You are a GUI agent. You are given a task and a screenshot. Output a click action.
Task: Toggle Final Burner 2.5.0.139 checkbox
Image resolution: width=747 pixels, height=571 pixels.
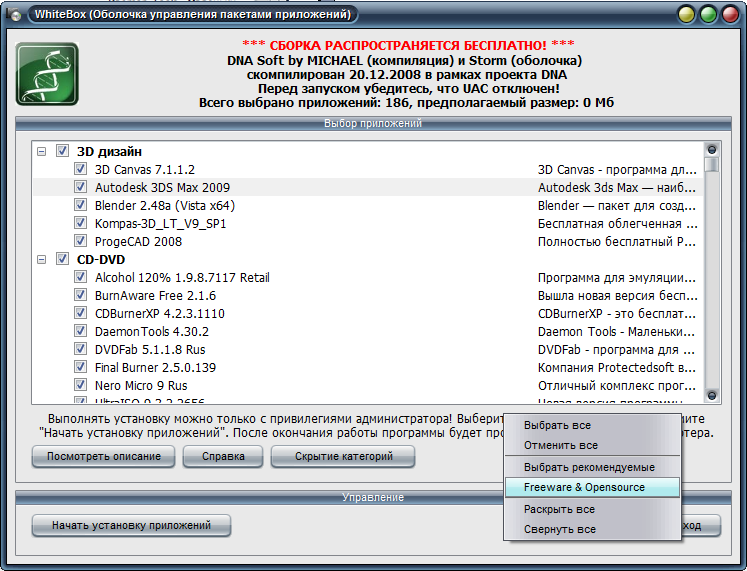(x=81, y=367)
